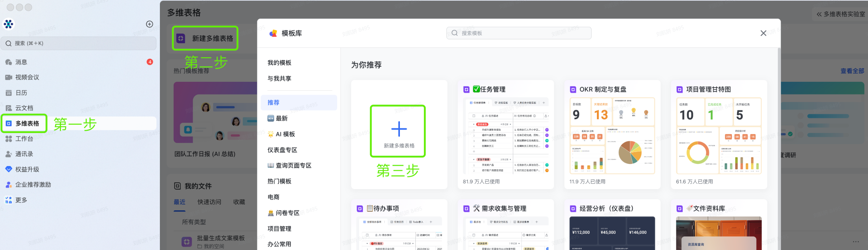Click purple icon beside OKR 制定与复盘
This screenshot has height=250, width=868.
tap(573, 89)
